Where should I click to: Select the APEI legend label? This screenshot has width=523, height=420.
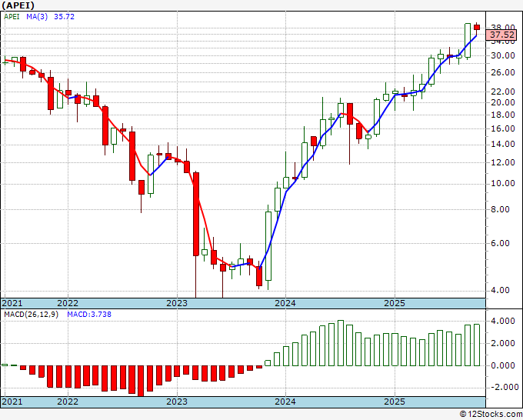(x=12, y=16)
